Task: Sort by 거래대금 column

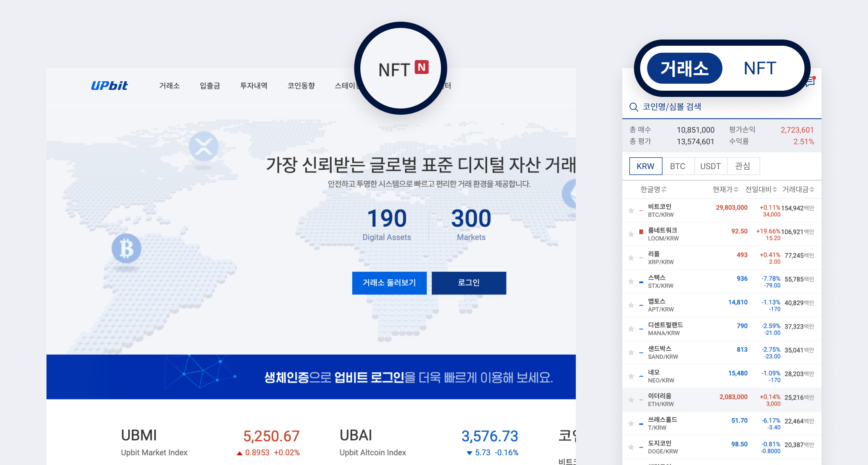Action: pyautogui.click(x=798, y=189)
